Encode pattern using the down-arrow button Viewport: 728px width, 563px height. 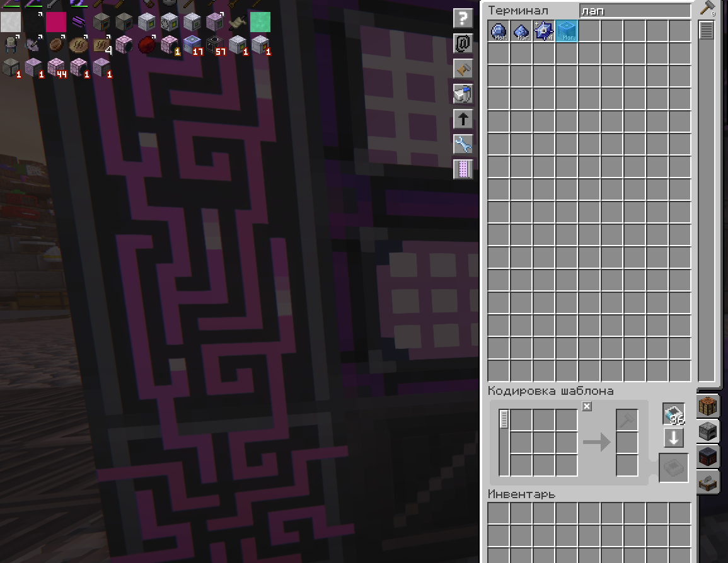pyautogui.click(x=674, y=438)
